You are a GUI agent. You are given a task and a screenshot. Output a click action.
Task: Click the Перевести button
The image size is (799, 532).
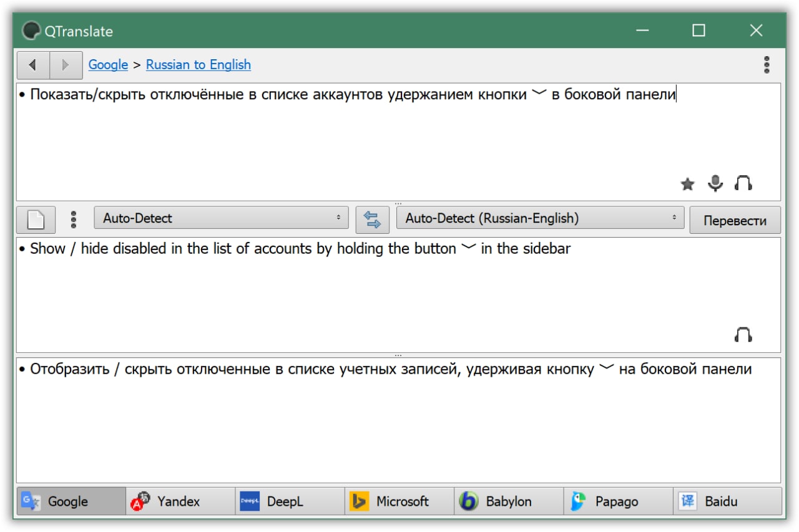735,221
